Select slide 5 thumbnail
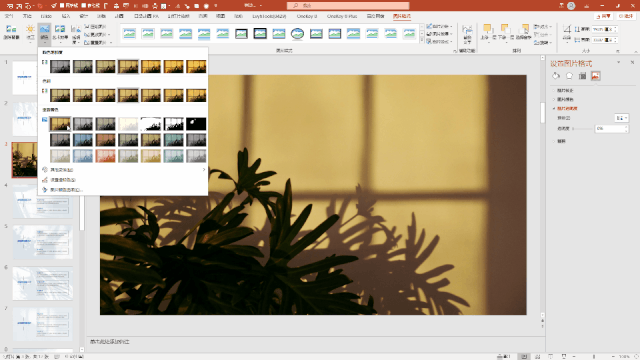This screenshot has width=640, height=360. 42,242
